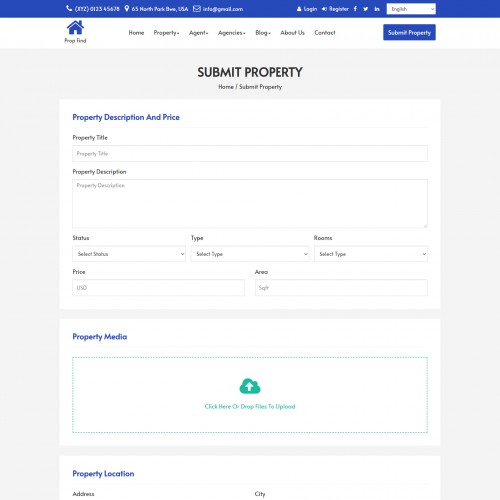This screenshot has width=500, height=500.
Task: Click the Price USD input field
Action: point(159,288)
